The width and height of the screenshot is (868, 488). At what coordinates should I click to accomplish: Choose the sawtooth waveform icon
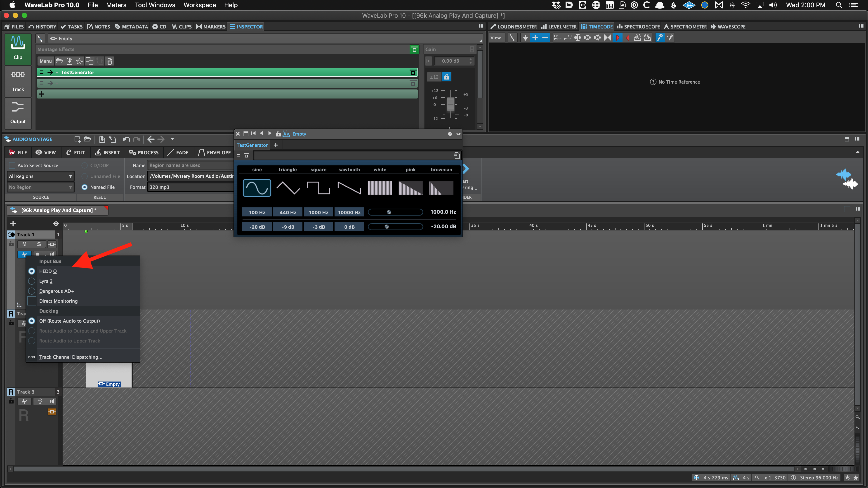point(349,188)
